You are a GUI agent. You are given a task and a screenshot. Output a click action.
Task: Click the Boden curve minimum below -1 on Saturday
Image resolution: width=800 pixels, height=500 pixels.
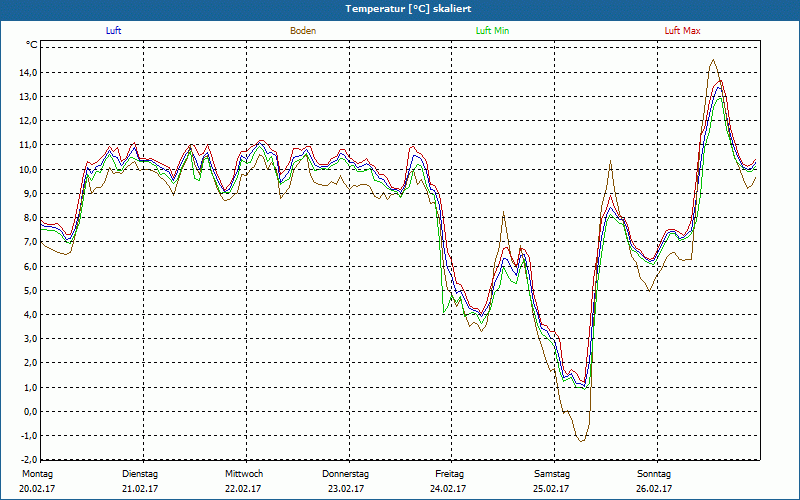(582, 441)
